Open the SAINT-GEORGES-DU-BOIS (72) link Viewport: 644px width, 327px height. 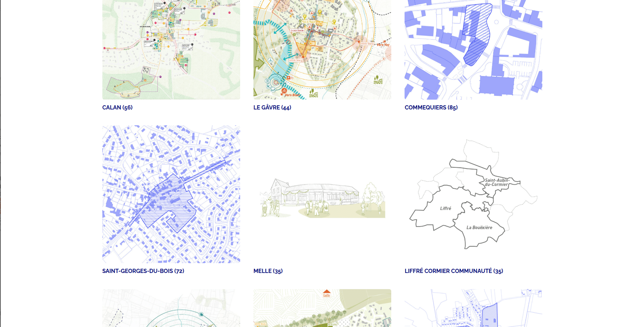point(143,271)
